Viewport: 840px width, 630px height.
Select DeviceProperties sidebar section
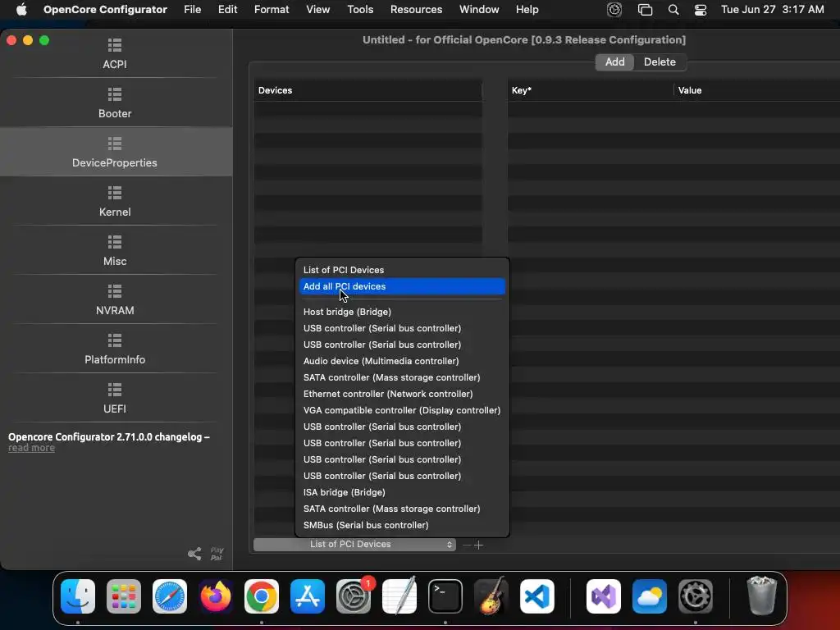[x=115, y=152]
